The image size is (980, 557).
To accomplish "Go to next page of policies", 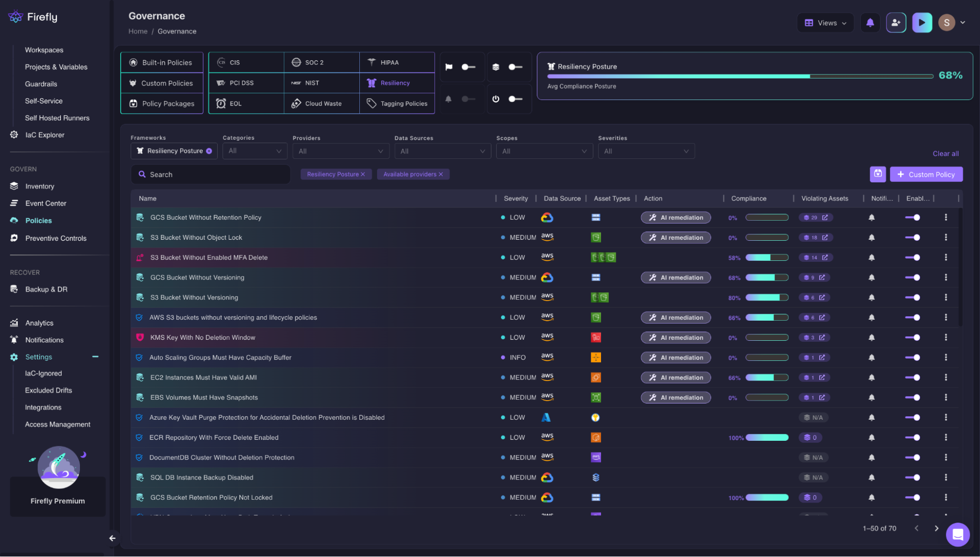I will 936,528.
